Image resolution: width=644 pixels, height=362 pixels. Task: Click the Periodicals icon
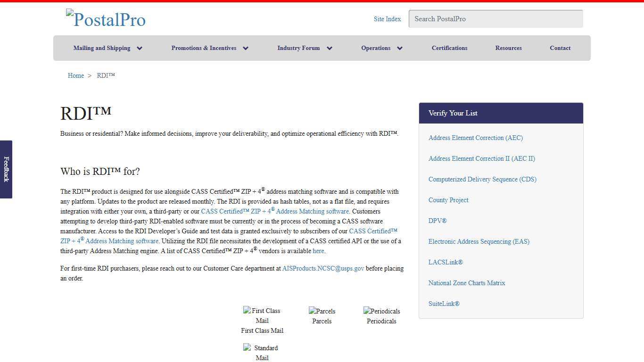pos(381,311)
